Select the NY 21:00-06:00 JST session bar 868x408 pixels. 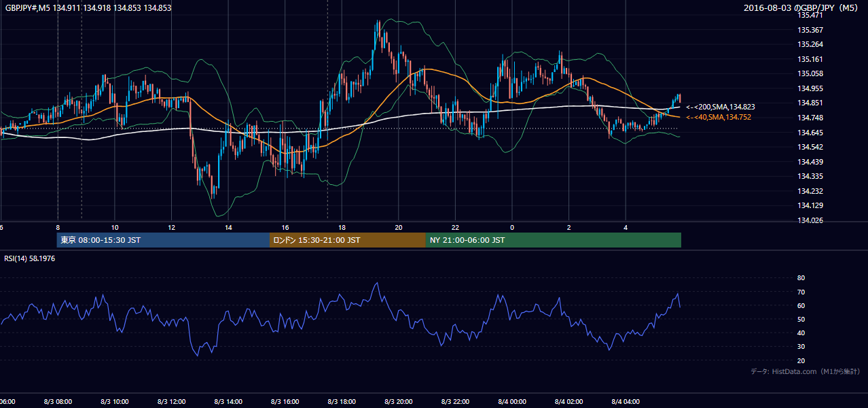(x=554, y=240)
